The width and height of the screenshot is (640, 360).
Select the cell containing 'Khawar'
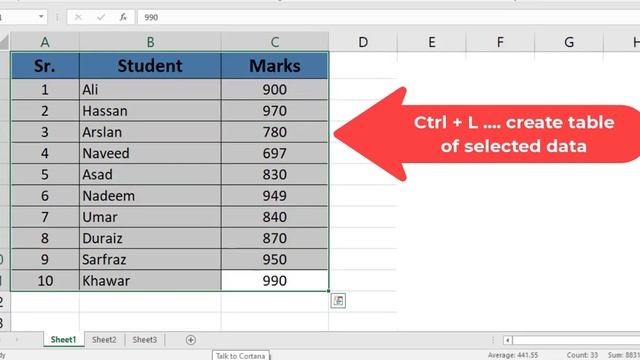click(x=150, y=280)
